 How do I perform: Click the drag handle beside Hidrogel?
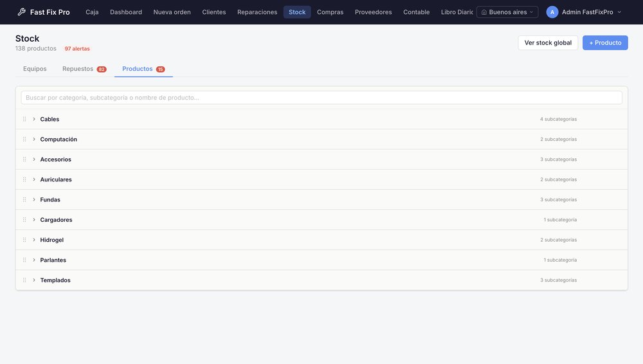coord(24,240)
